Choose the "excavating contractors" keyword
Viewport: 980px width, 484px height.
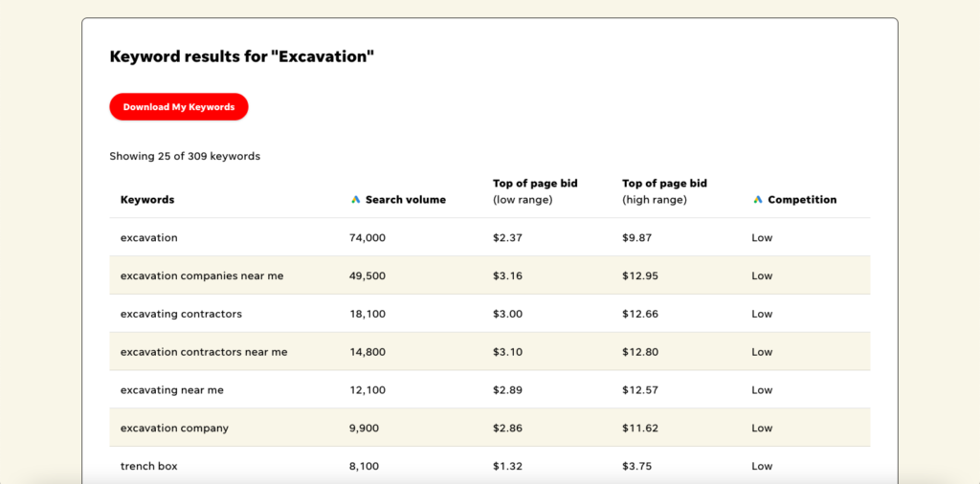[x=181, y=314]
